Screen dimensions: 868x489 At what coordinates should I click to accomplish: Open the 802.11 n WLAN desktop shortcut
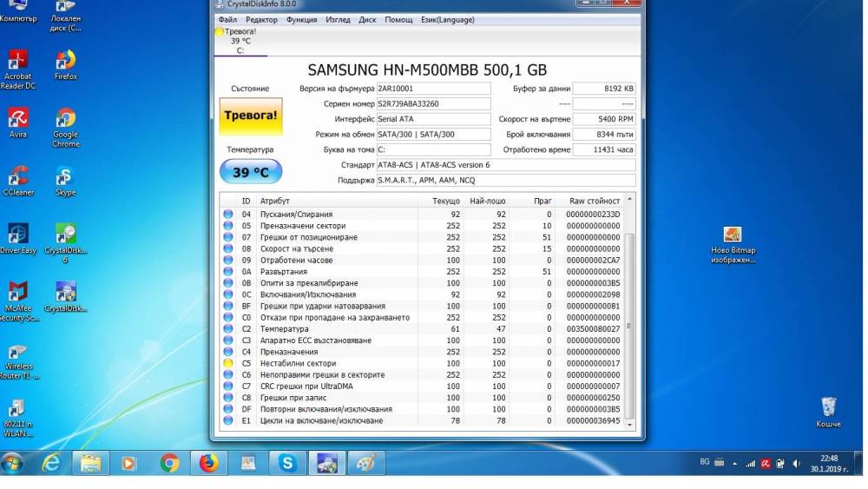tap(17, 418)
